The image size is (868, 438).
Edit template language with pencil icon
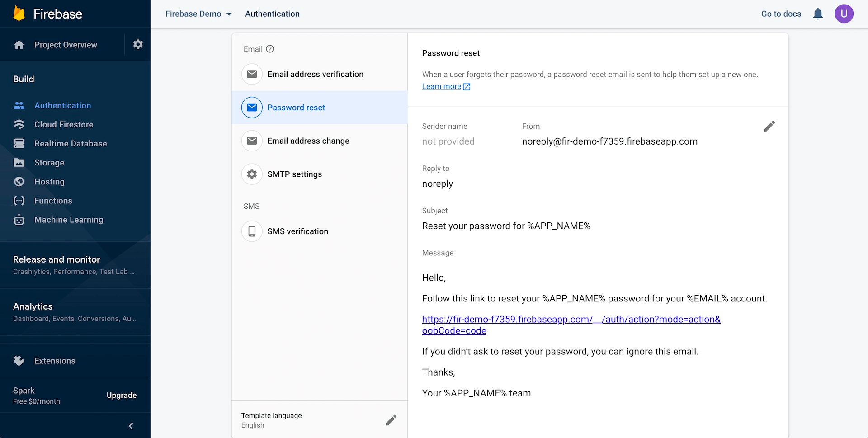(x=391, y=420)
